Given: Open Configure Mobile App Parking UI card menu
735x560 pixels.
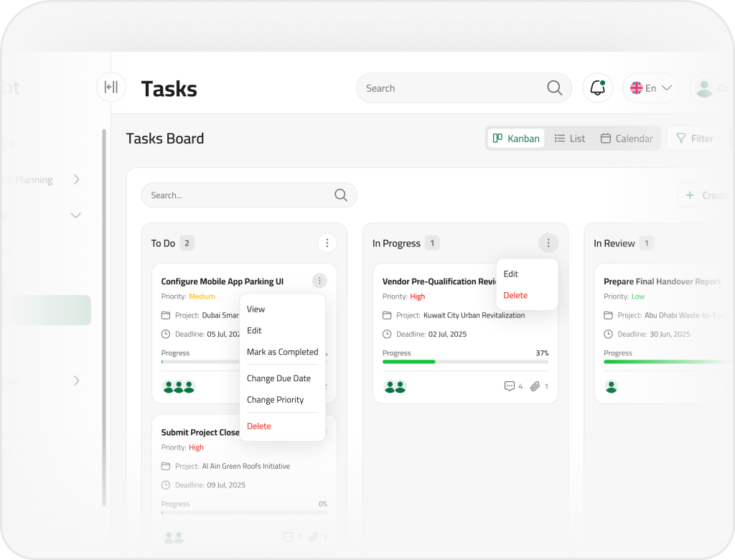Looking at the screenshot, I should (319, 281).
